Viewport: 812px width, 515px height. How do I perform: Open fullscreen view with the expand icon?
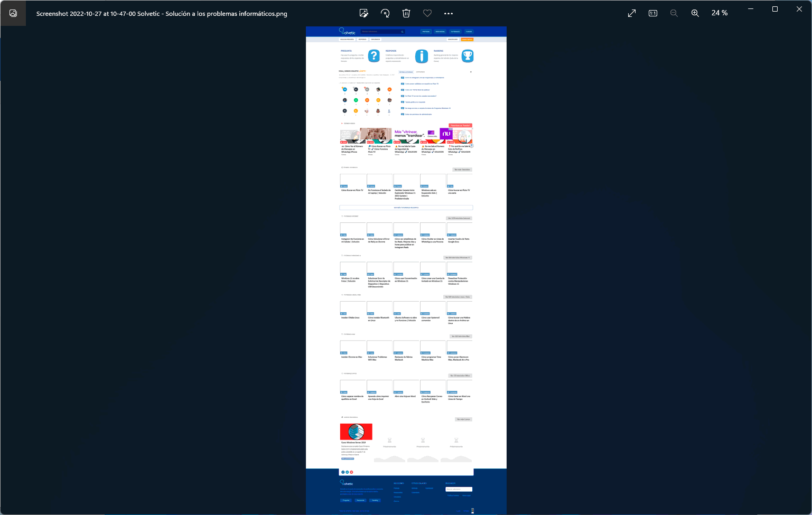coord(632,13)
